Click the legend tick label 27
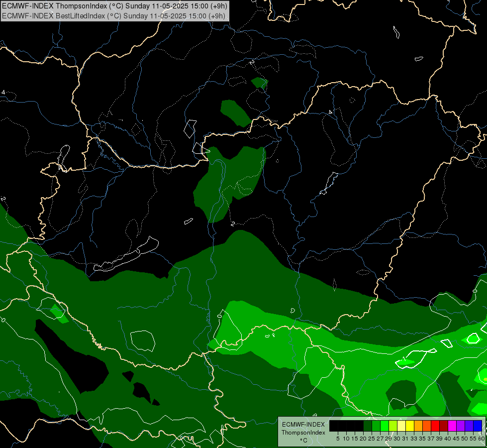The image size is (487, 448). 380,439
